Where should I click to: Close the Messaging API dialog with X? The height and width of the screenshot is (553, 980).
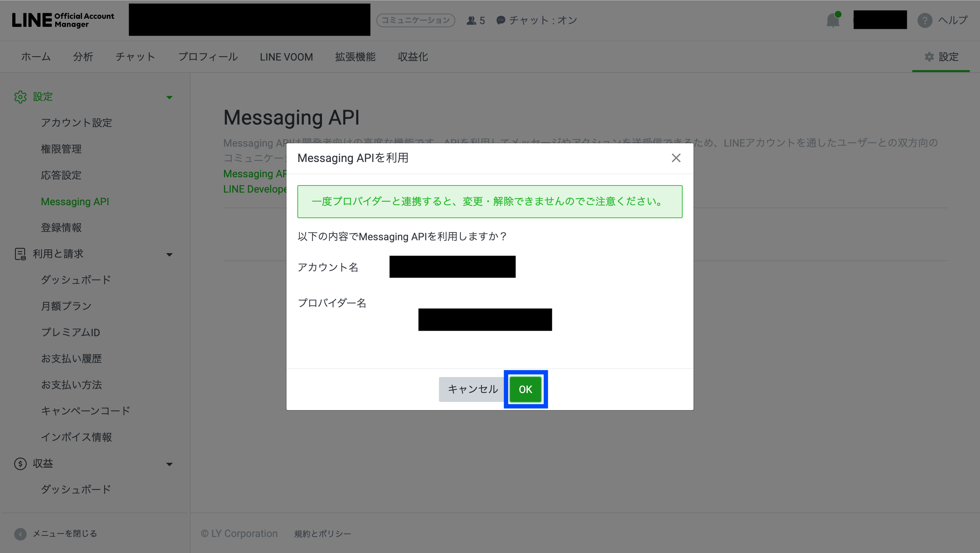[x=676, y=158]
